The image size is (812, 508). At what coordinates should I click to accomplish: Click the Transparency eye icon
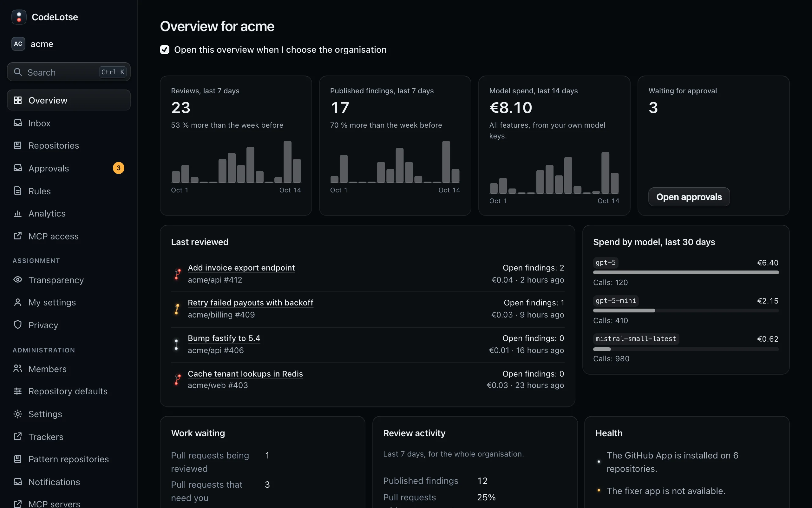(18, 279)
